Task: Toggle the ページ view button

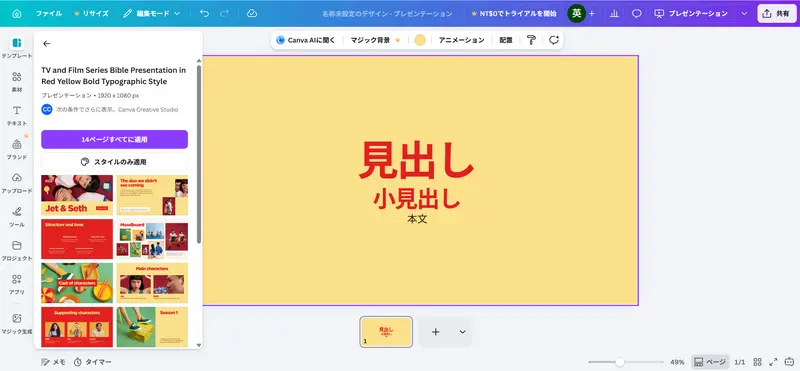Action: [x=710, y=362]
